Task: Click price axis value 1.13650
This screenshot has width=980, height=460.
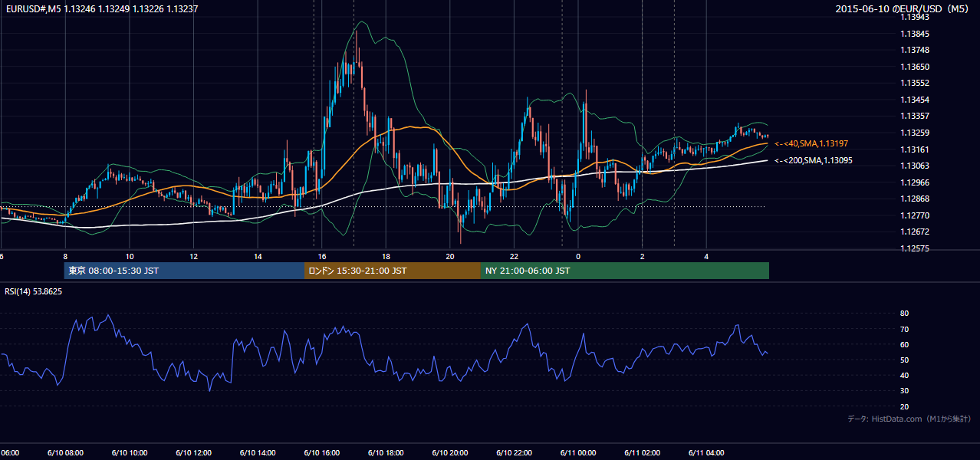Action: (916, 67)
